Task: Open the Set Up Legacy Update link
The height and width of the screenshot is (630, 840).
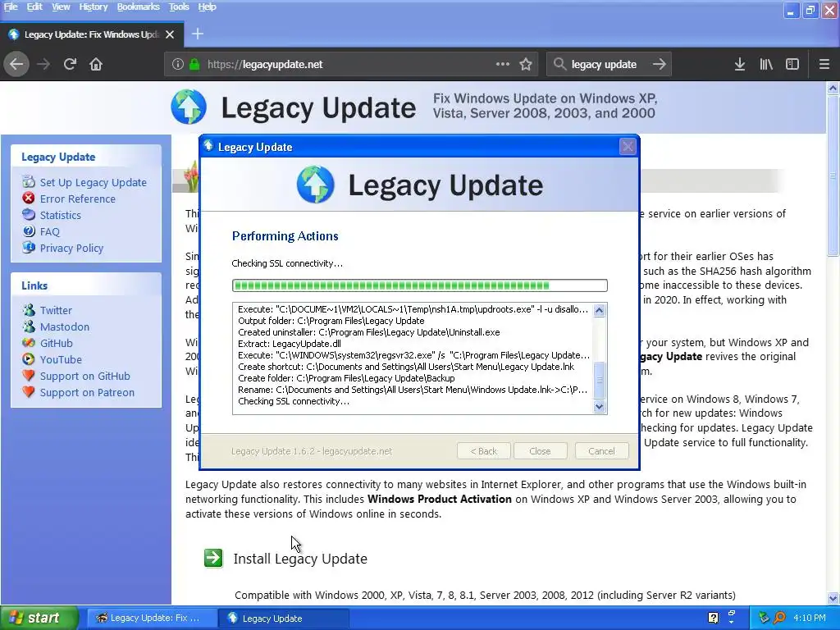Action: 94,182
